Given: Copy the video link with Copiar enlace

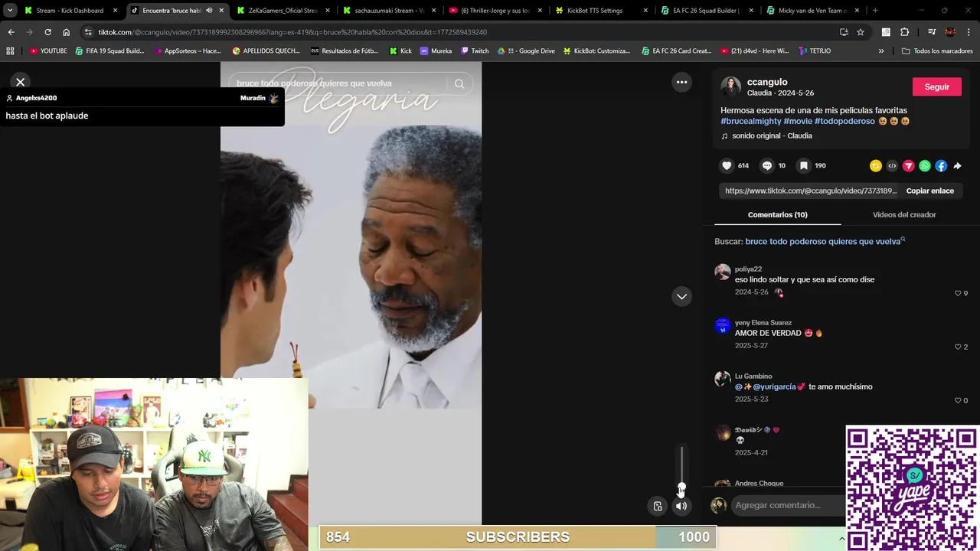Looking at the screenshot, I should tap(929, 191).
